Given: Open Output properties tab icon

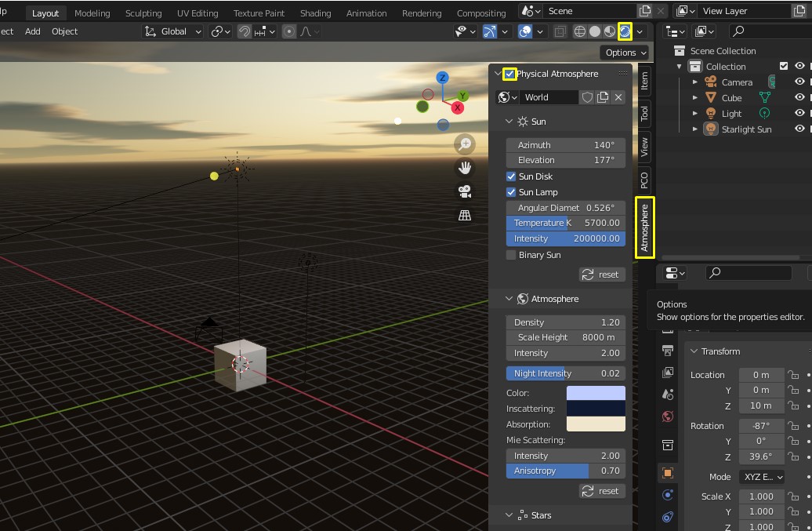Looking at the screenshot, I should (668, 351).
